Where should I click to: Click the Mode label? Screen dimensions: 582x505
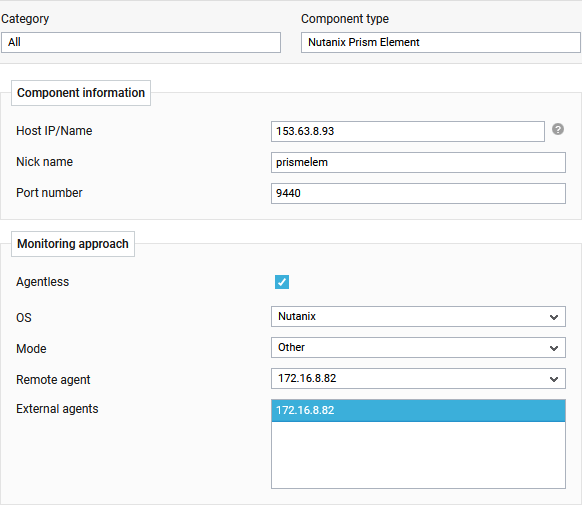[31, 349]
